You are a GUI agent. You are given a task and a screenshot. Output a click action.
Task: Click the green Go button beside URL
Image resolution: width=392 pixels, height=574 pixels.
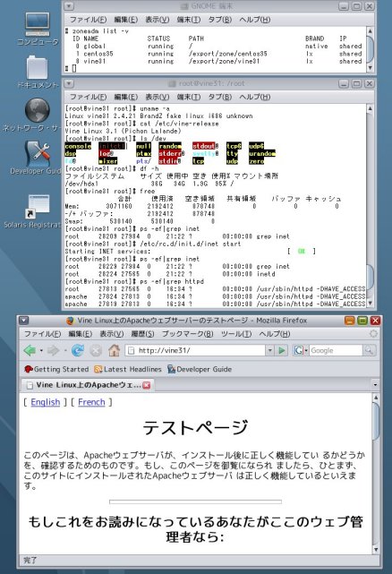click(x=281, y=350)
